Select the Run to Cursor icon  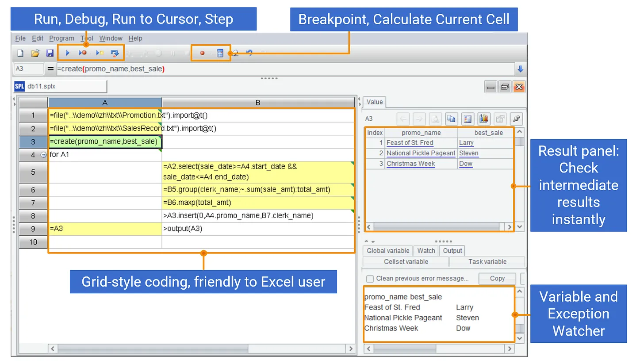[100, 53]
